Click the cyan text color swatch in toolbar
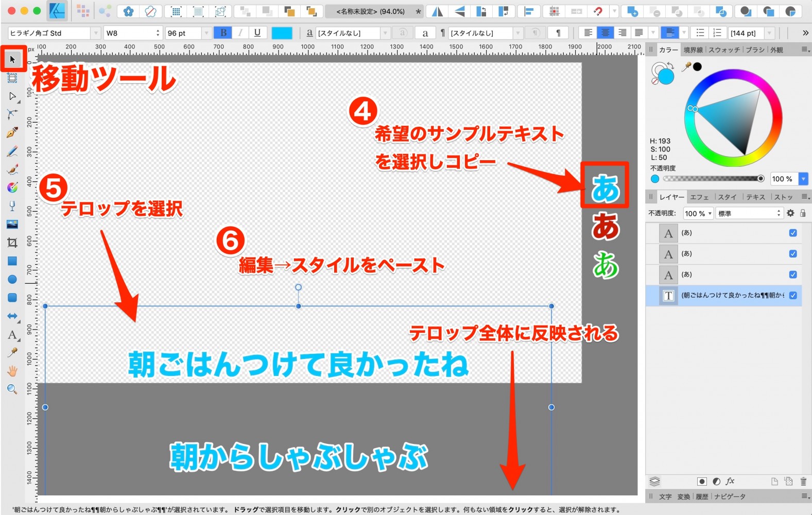 point(282,33)
